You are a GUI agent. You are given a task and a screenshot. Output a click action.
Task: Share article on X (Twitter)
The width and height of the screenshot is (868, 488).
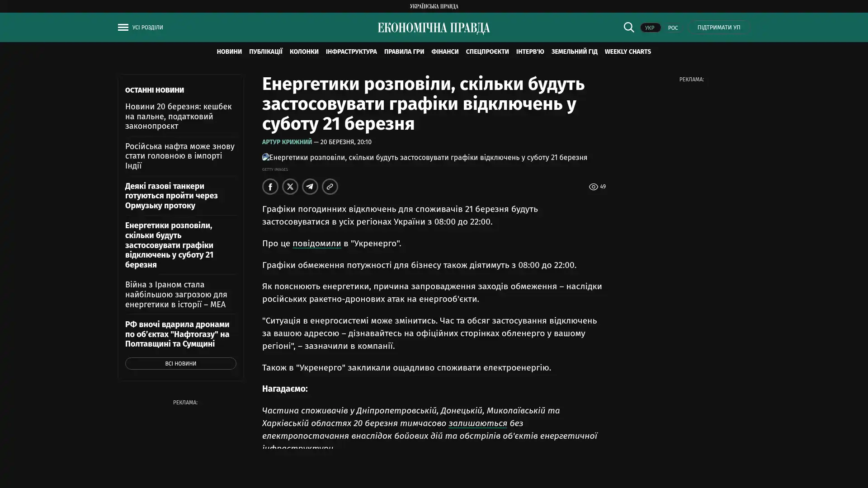coord(290,187)
